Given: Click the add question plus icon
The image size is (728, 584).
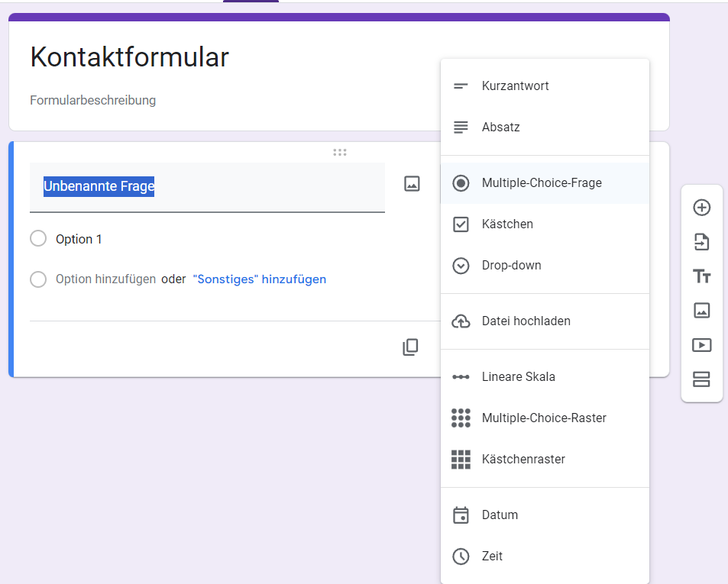Looking at the screenshot, I should point(701,208).
